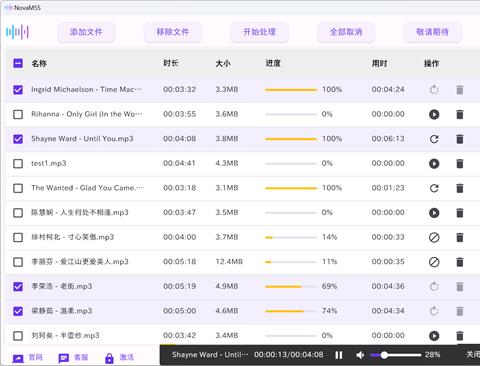Delete The Wanted - Glad You Came row

460,188
